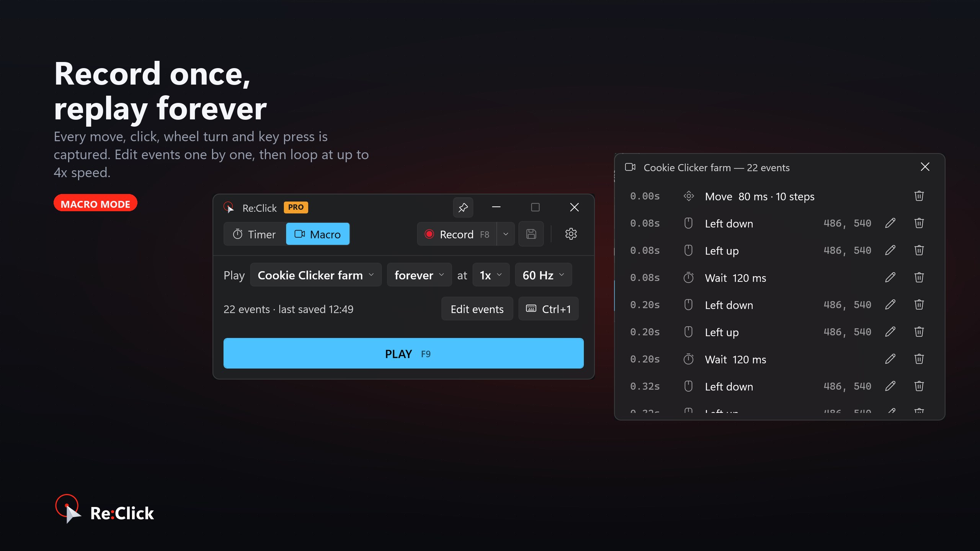Image resolution: width=980 pixels, height=551 pixels.
Task: Save the macro with the disk icon
Action: point(531,234)
